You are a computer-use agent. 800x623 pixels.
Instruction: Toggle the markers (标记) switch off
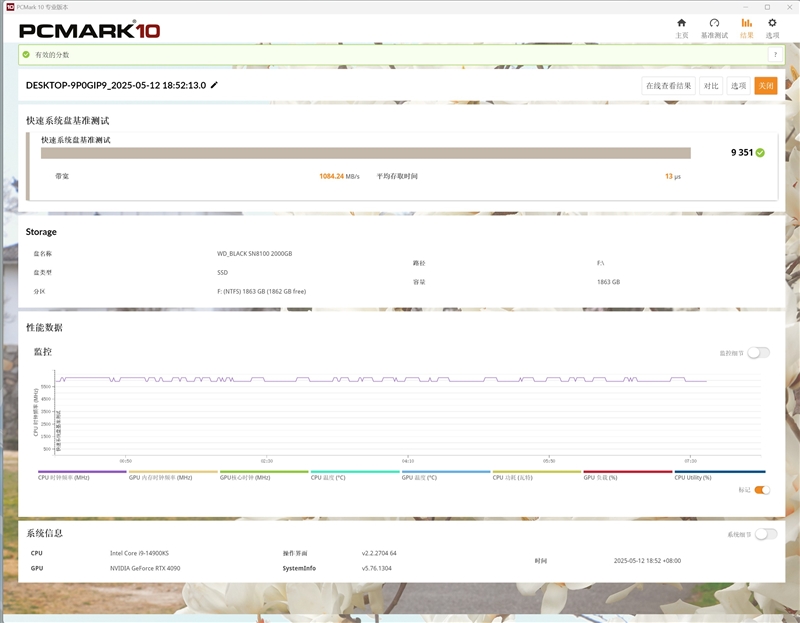pyautogui.click(x=762, y=490)
